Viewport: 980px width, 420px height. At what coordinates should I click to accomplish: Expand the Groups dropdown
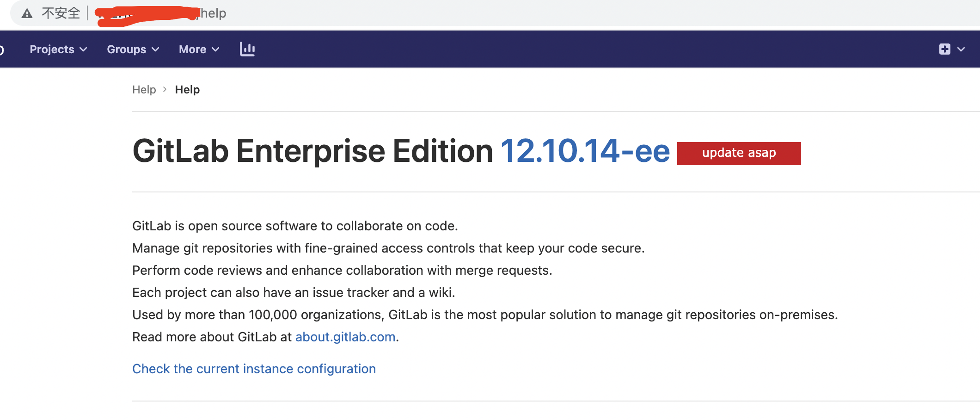click(132, 49)
